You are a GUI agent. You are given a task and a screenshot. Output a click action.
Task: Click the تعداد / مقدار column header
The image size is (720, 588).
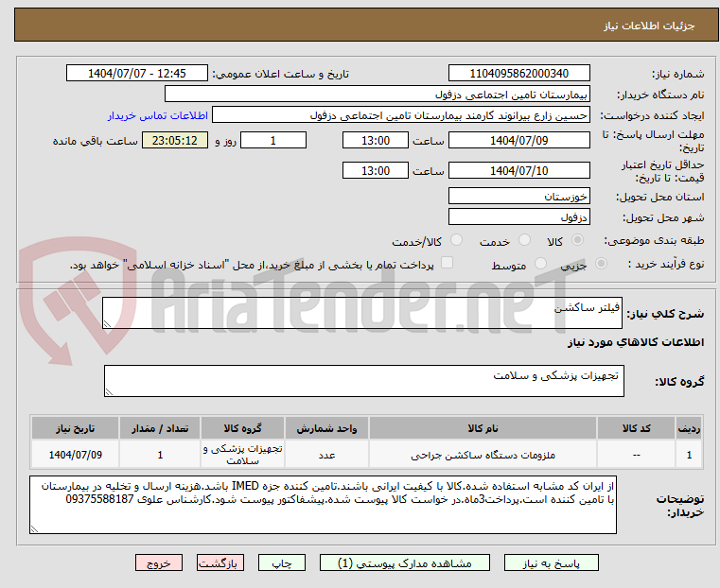pos(160,428)
